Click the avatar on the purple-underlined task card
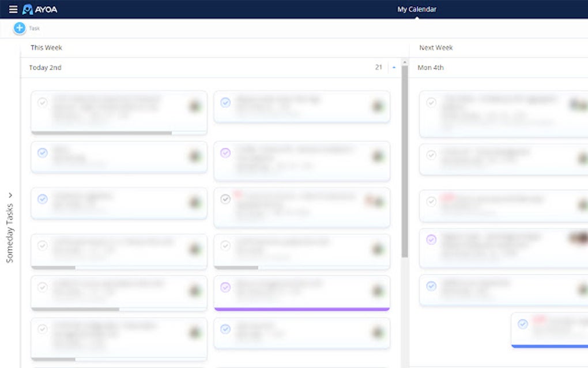588x368 pixels. 375,292
